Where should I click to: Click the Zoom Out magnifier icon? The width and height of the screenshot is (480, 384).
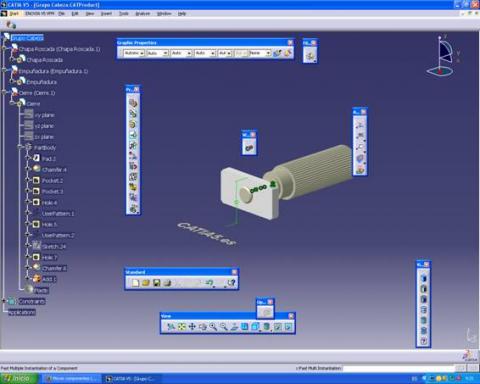pos(224,327)
